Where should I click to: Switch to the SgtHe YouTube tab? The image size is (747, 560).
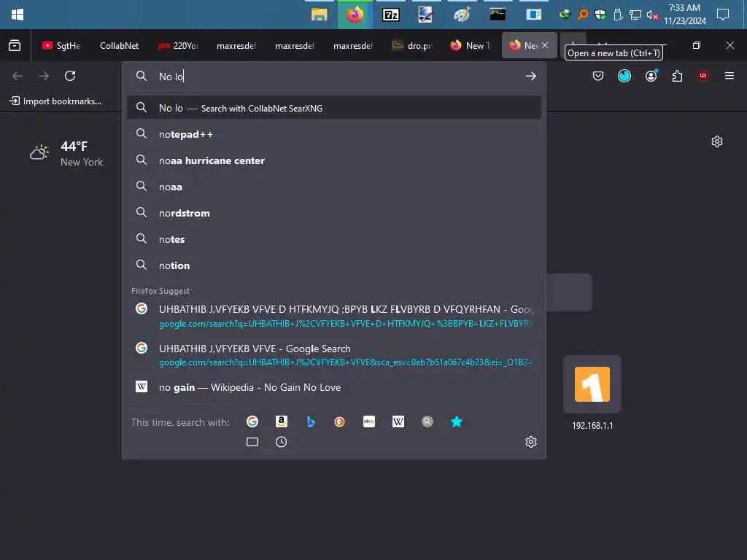(x=61, y=45)
